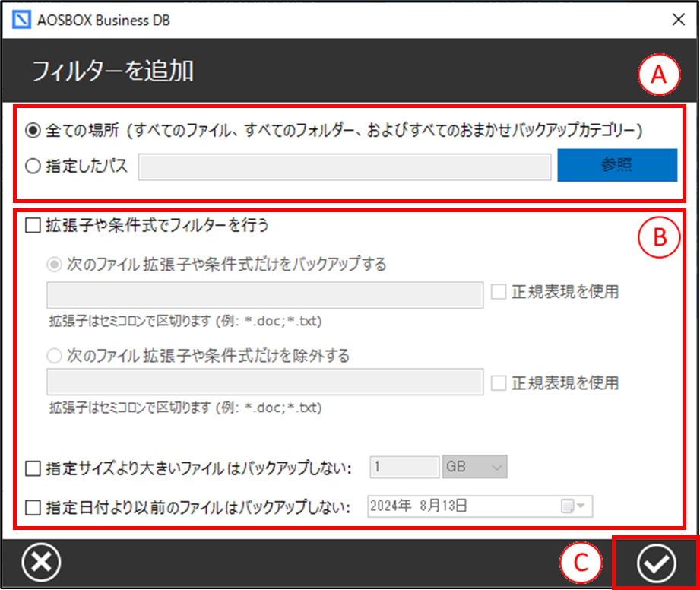The image size is (700, 590).
Task: Click the hint text under the backup-only extensions field
Action: tap(185, 321)
